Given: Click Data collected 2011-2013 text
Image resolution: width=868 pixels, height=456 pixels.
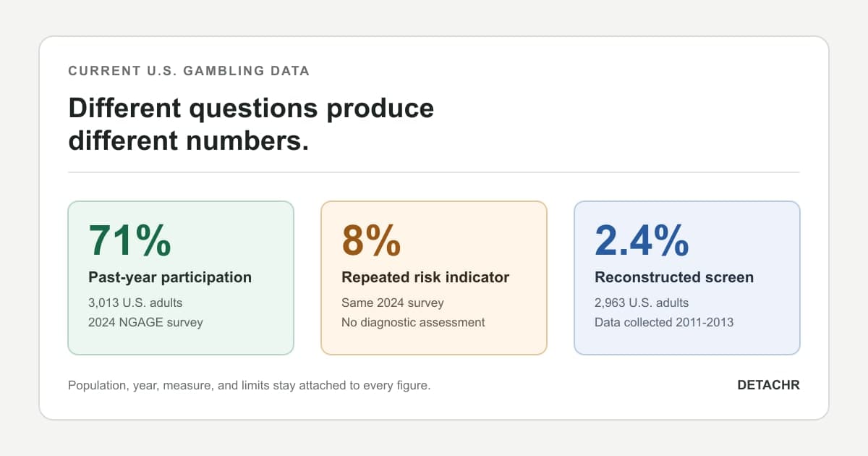Looking at the screenshot, I should pos(664,322).
